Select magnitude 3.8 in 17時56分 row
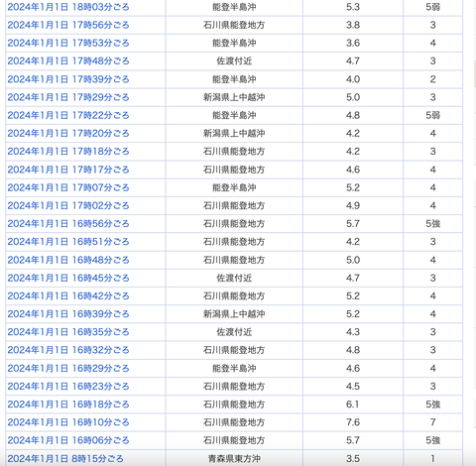Screen dimensions: 476x466 (353, 25)
